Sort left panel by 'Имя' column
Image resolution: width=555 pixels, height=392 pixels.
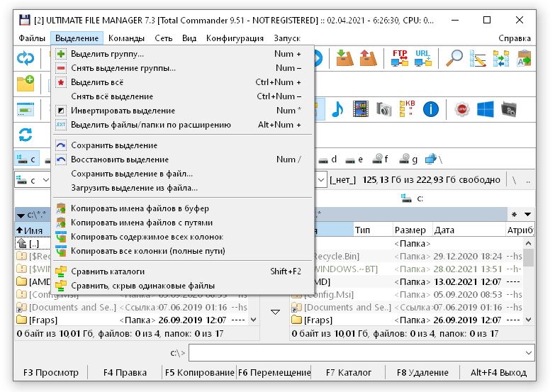click(x=33, y=230)
